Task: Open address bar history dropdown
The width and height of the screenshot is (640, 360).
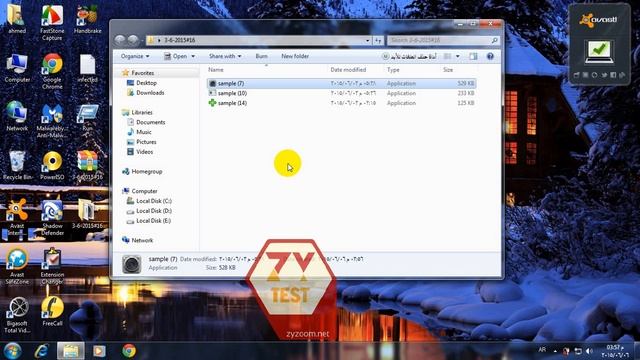Action: [367, 40]
